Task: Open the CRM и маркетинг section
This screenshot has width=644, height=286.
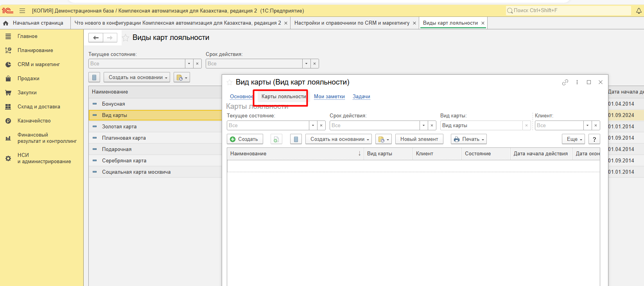Action: point(38,65)
